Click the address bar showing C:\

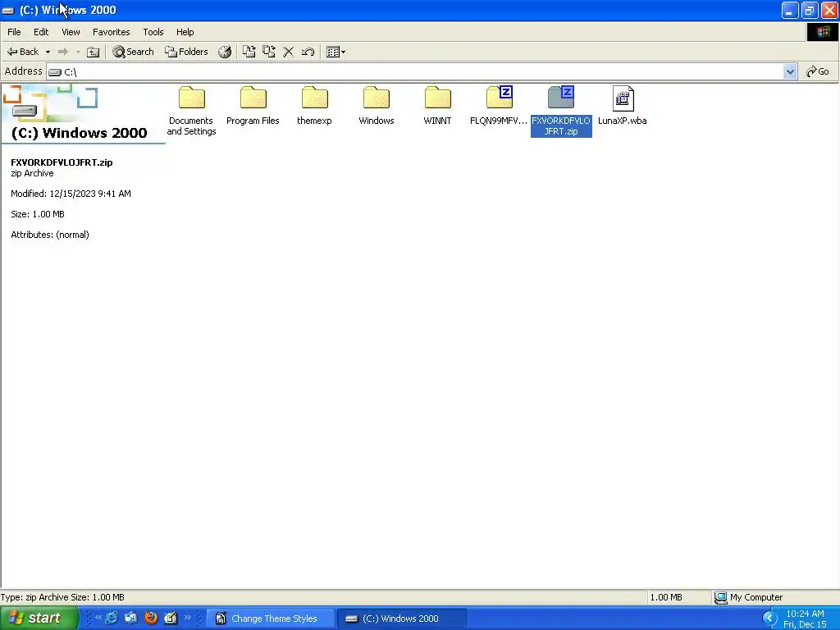click(x=415, y=72)
